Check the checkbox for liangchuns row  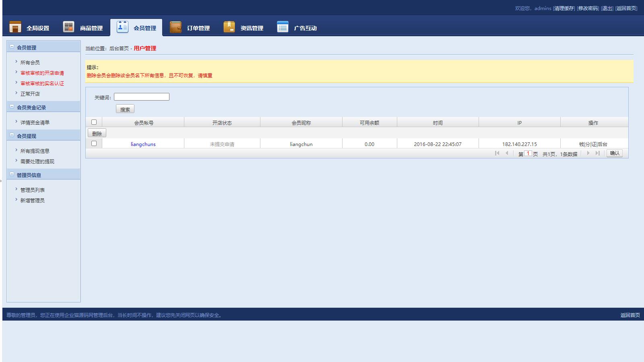pyautogui.click(x=94, y=143)
